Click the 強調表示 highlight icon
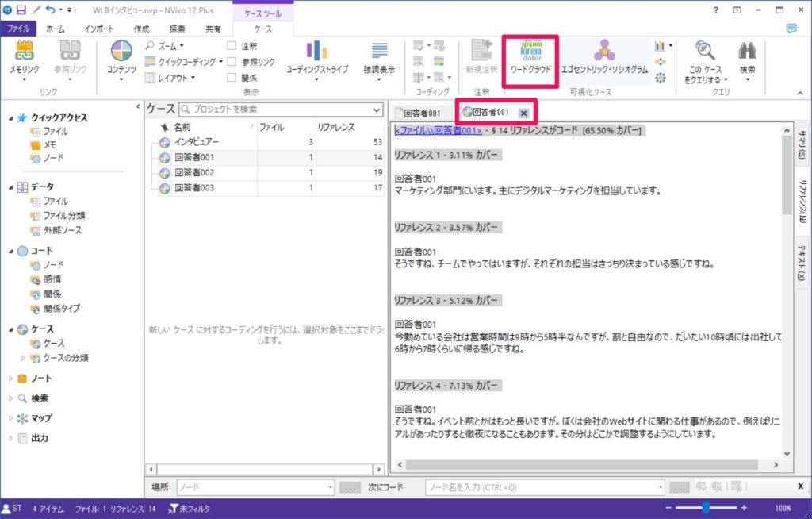This screenshot has width=812, height=519. coord(379,52)
